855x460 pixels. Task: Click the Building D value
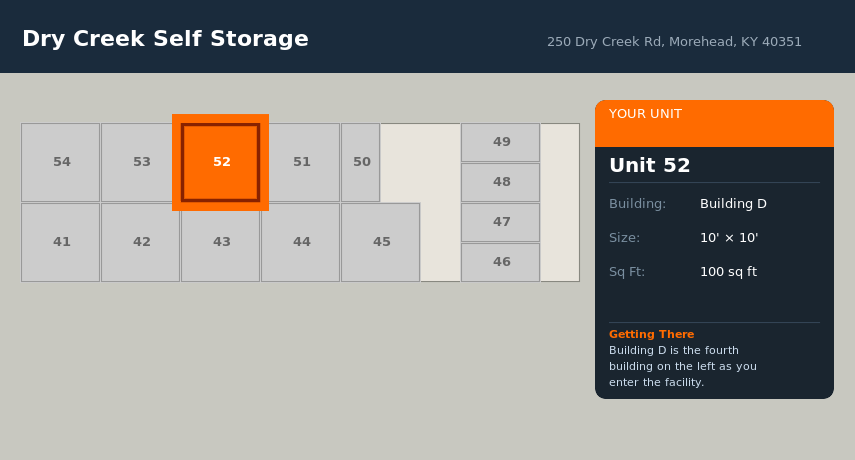733,204
